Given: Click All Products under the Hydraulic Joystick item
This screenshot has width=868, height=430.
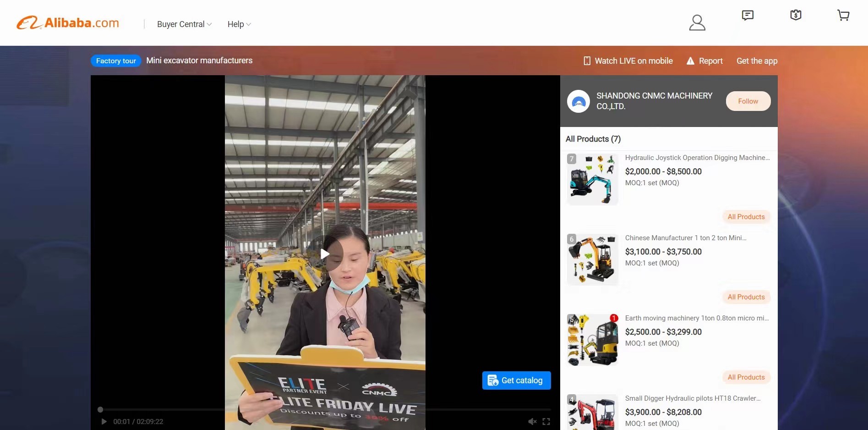Looking at the screenshot, I should click(x=746, y=217).
